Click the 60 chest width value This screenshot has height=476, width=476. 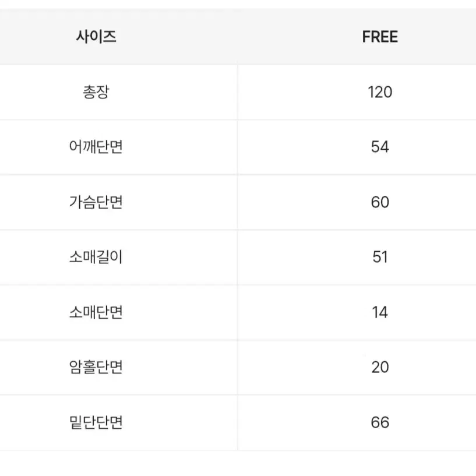pos(380,202)
